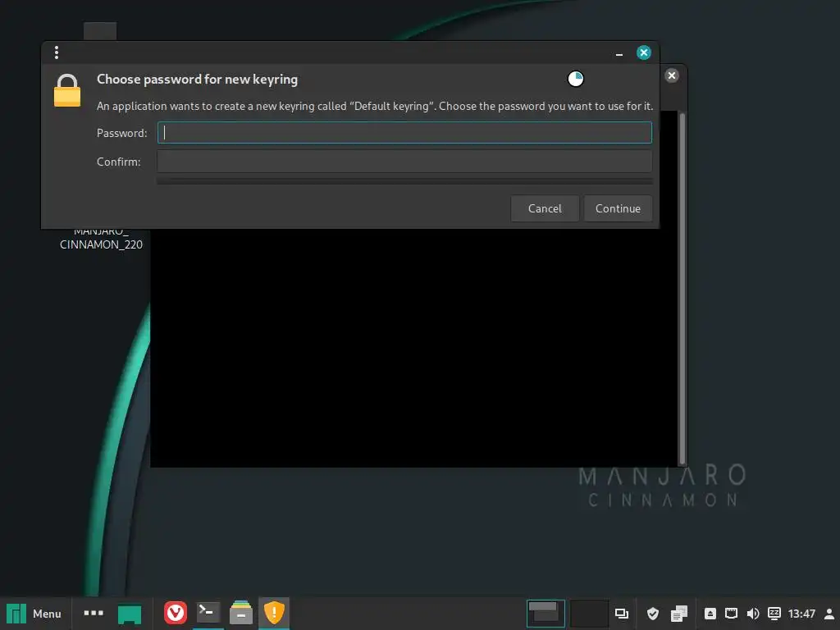Click the grouped window list dots
This screenshot has height=630, width=840.
pos(94,613)
